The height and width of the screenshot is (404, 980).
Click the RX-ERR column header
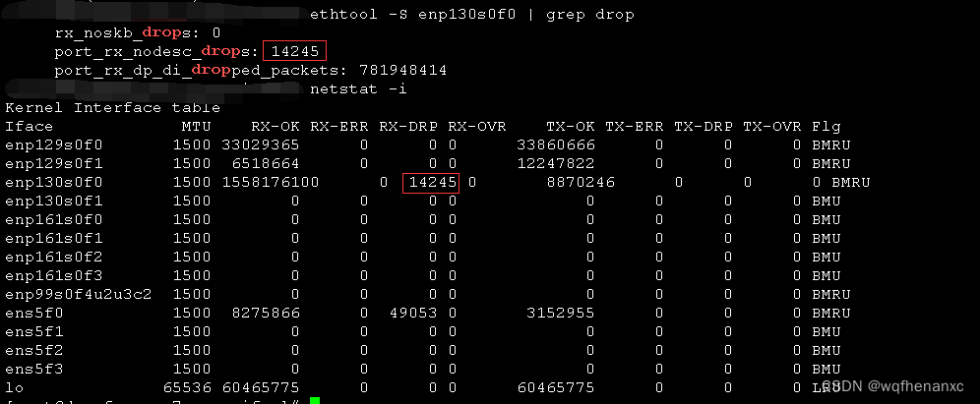pos(338,127)
